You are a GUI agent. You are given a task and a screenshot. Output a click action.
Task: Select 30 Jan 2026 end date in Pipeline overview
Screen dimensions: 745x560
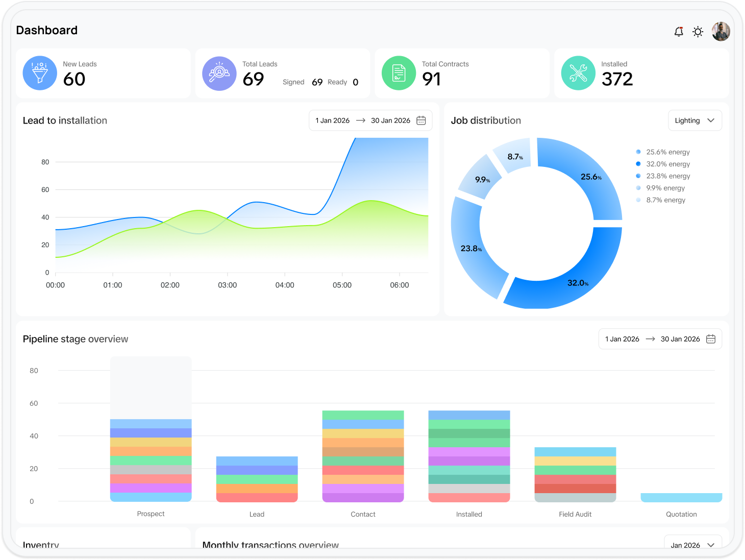(680, 339)
